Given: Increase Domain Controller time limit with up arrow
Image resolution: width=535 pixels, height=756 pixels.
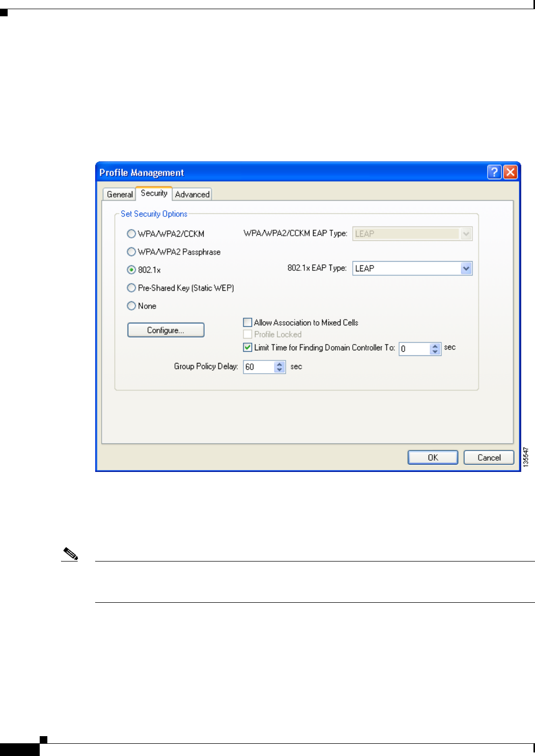Looking at the screenshot, I should pyautogui.click(x=435, y=346).
